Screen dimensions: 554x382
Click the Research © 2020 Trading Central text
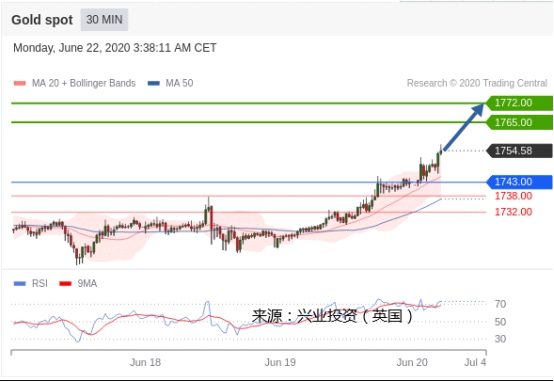pyautogui.click(x=477, y=83)
